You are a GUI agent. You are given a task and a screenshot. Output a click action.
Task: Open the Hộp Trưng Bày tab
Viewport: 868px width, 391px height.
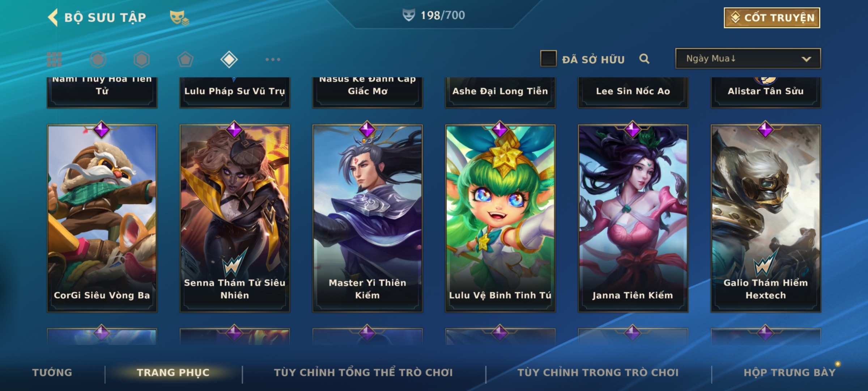click(790, 373)
